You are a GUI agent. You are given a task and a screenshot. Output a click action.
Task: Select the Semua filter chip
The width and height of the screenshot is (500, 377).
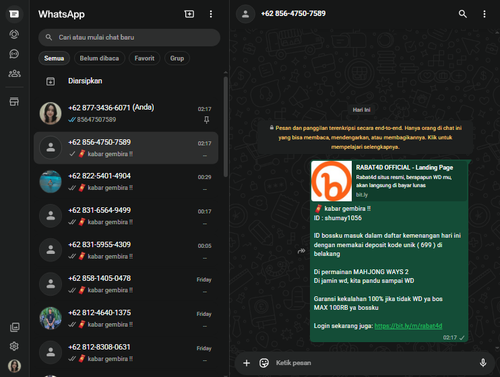coord(54,58)
